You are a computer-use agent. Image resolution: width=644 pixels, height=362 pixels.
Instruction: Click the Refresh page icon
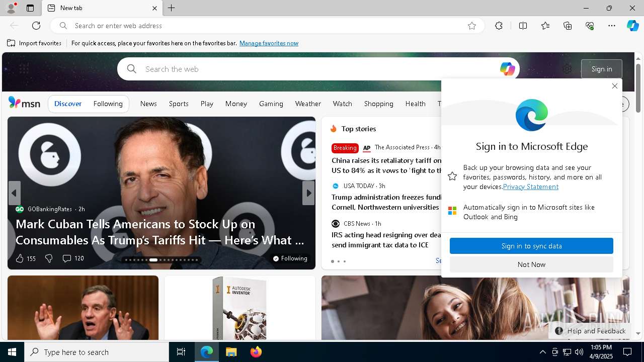pos(36,26)
